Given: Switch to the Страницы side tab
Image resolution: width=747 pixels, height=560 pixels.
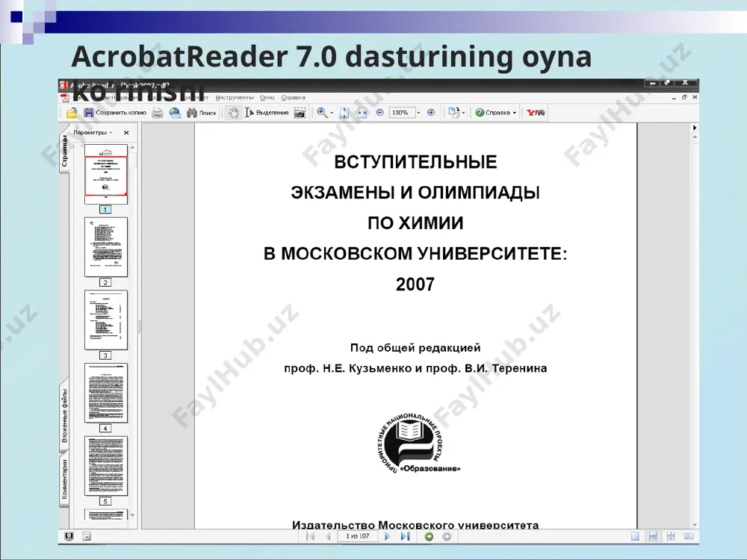Looking at the screenshot, I should [64, 149].
